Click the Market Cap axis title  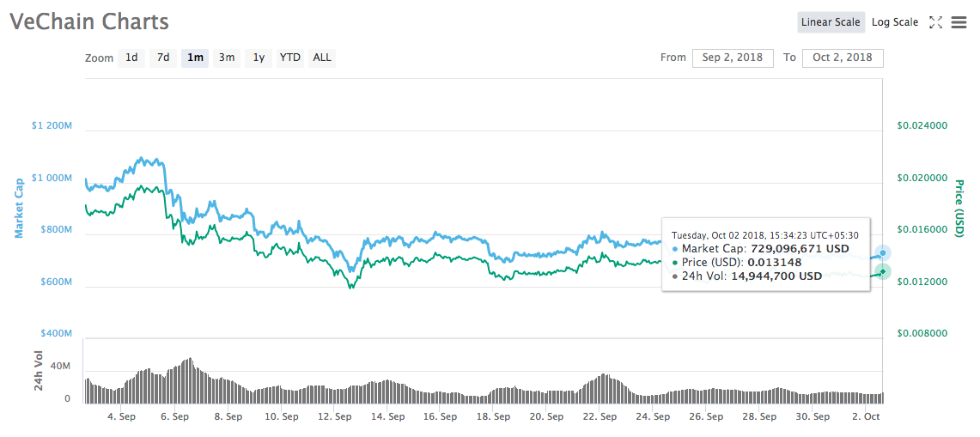(x=19, y=207)
